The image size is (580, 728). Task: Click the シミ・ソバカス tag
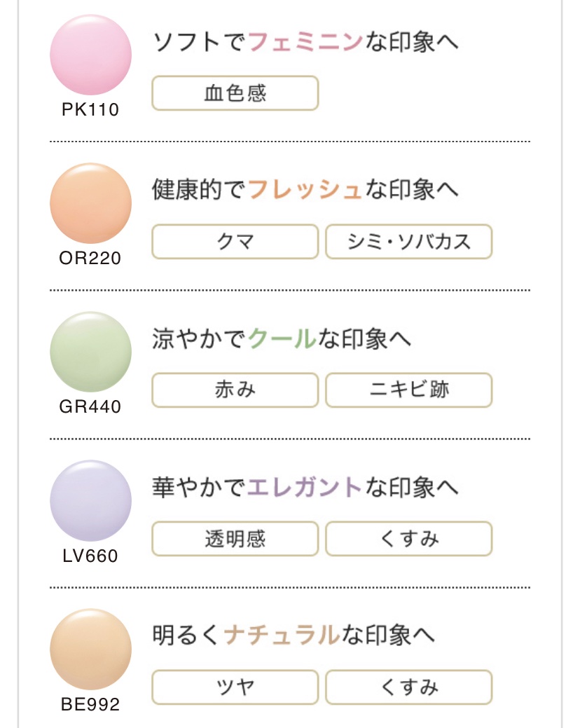409,242
